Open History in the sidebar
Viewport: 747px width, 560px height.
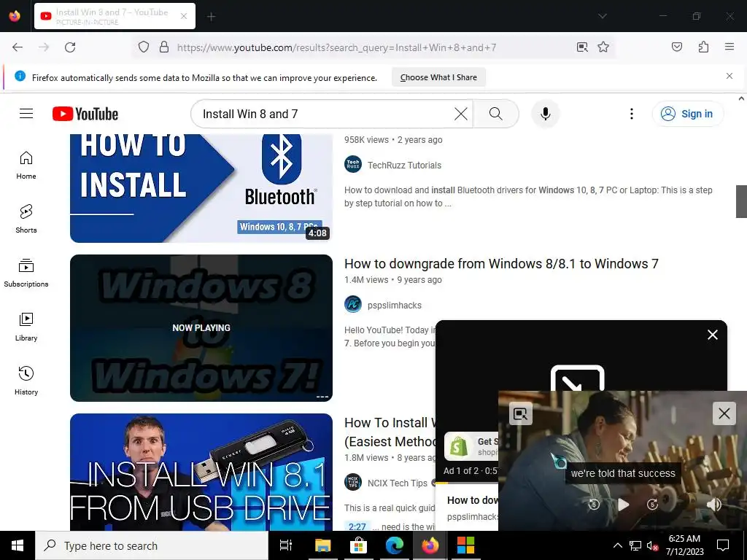[x=26, y=381]
